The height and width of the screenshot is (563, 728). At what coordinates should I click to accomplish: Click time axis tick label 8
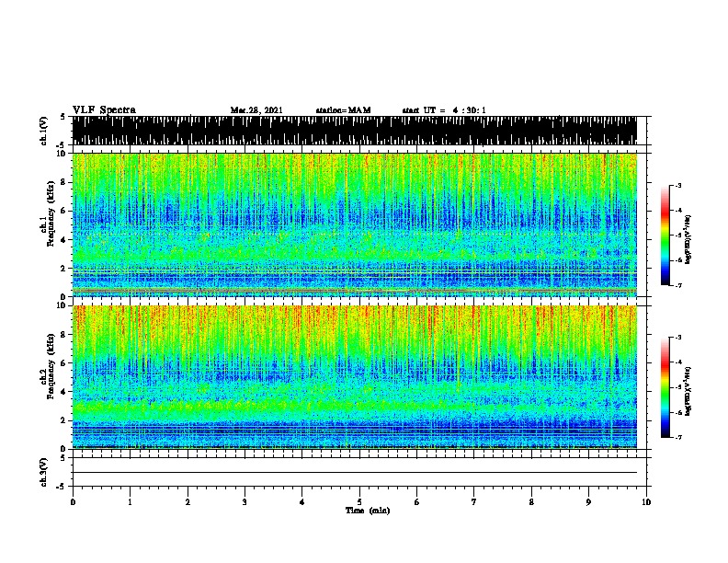pos(531,502)
